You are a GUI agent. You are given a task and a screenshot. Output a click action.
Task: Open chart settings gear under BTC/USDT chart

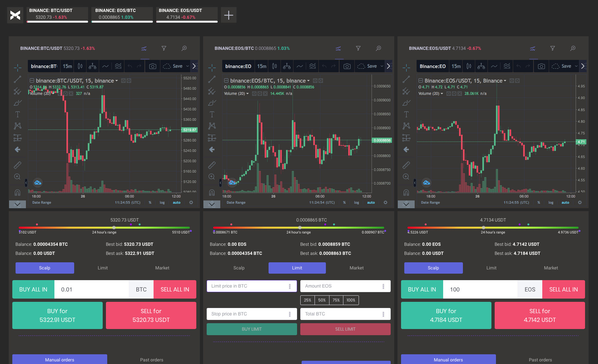191,202
